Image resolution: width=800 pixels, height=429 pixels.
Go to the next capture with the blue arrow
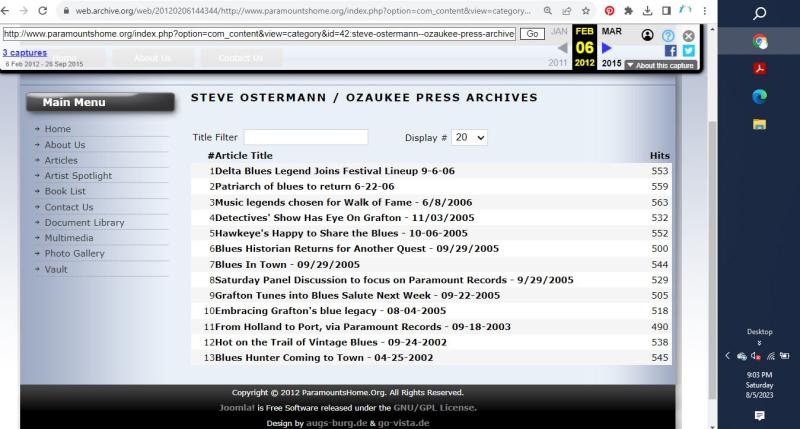click(x=606, y=48)
